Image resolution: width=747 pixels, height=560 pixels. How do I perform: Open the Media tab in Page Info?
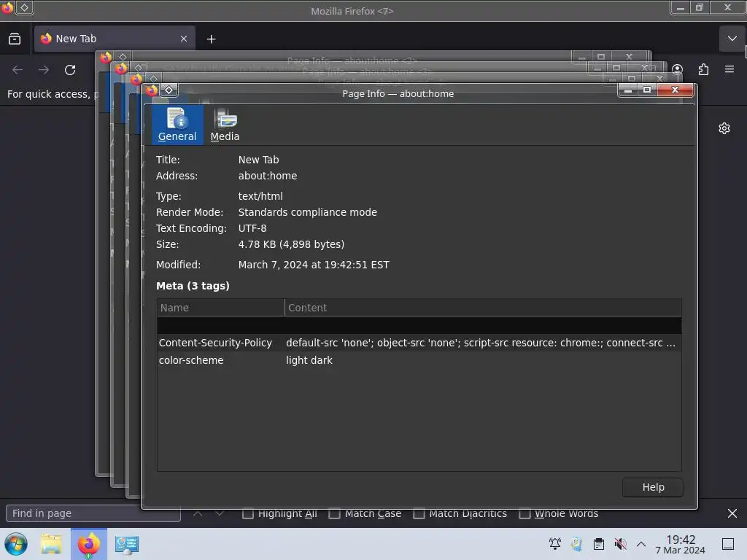(225, 125)
